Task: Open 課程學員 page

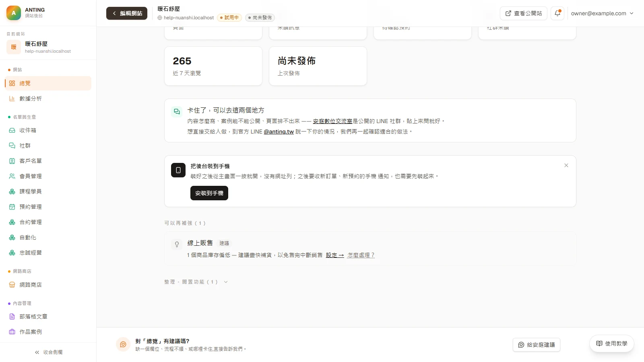Action: [x=48, y=191]
